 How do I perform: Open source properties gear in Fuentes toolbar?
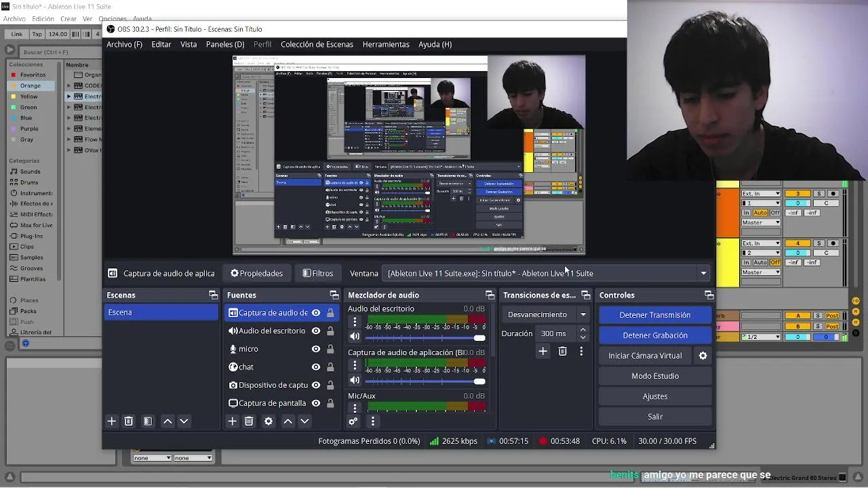tap(269, 421)
